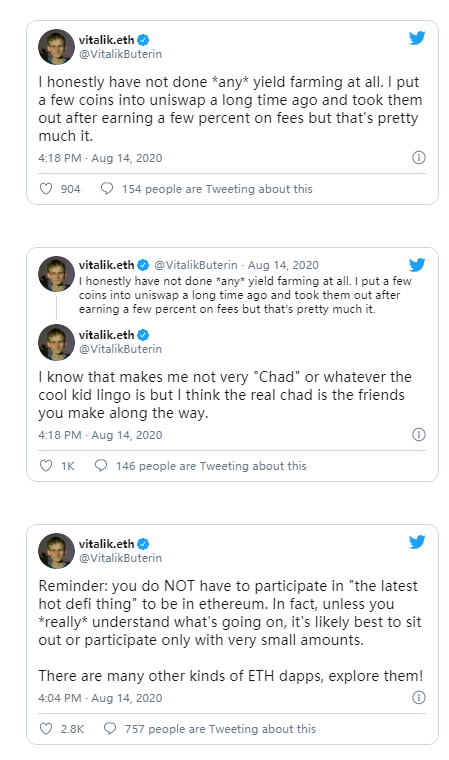Open info icon on the Reminder tweet
This screenshot has width=449, height=760.
(x=418, y=697)
